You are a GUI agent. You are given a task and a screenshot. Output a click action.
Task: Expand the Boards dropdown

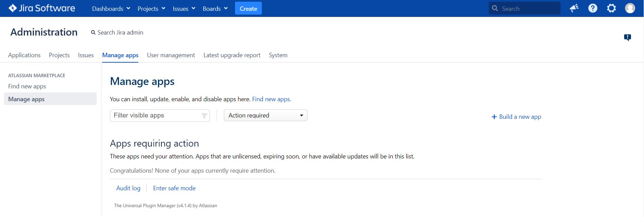(215, 8)
